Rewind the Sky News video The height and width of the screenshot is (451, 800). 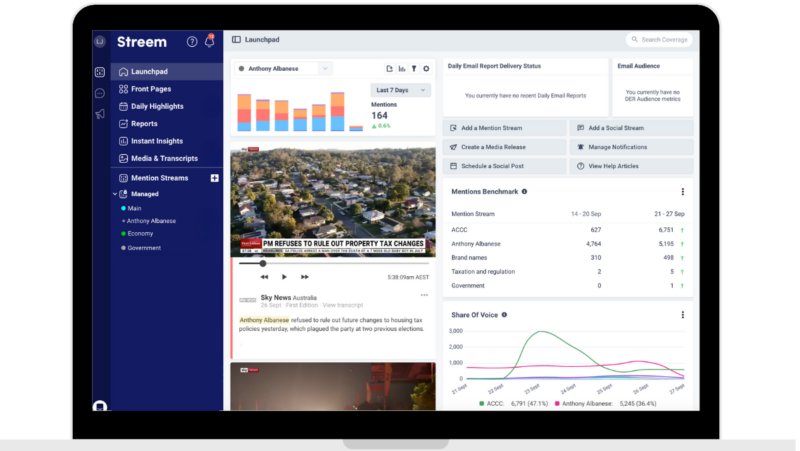click(264, 277)
